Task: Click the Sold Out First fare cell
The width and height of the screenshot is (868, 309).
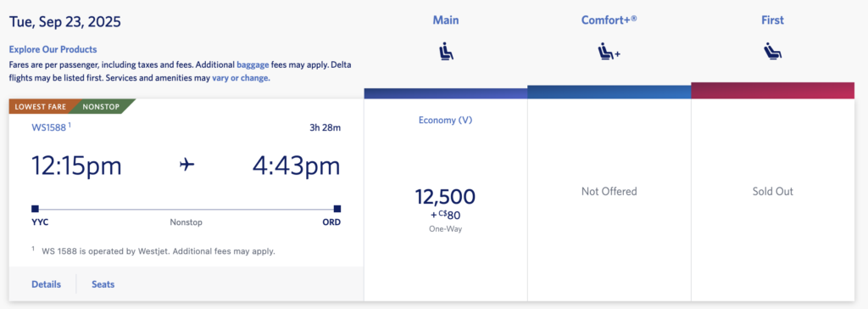Action: [772, 191]
